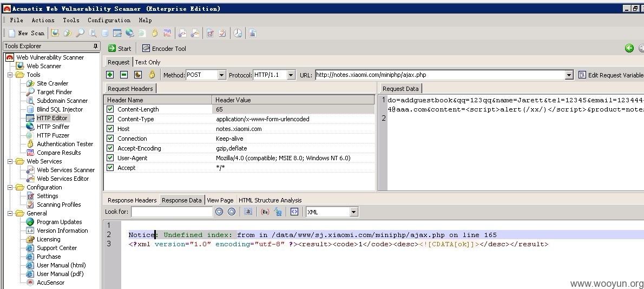
Task: Open the Protocol HTTP/1.1 dropdown
Action: click(x=291, y=75)
